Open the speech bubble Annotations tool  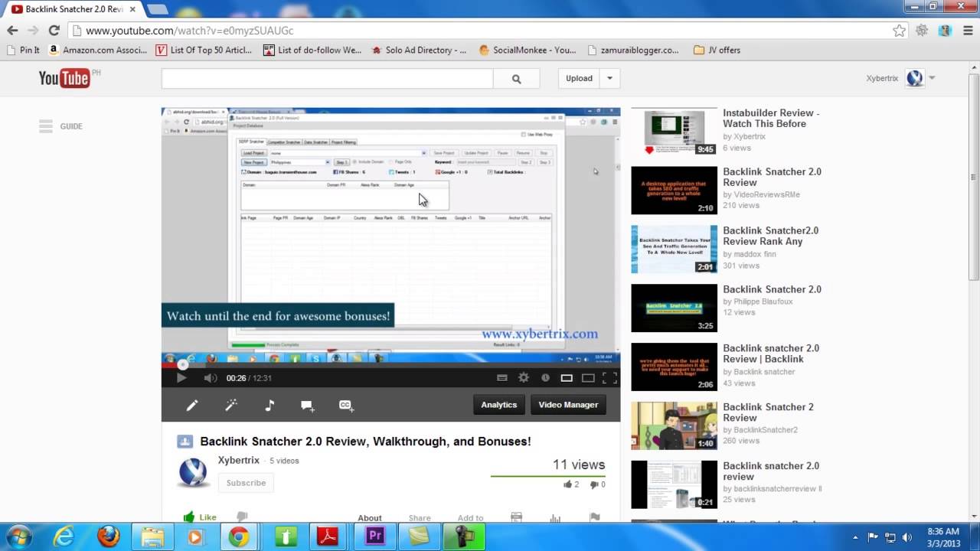308,406
